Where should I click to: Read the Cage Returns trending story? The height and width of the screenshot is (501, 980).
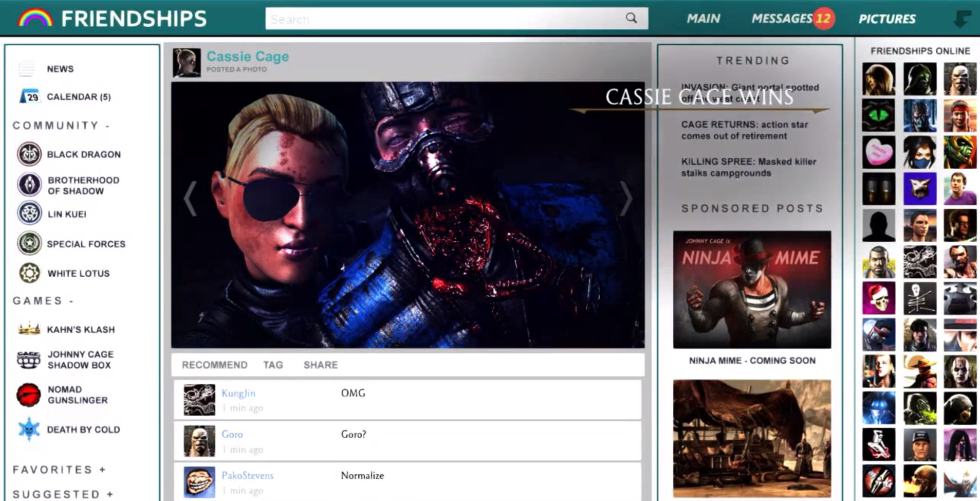744,130
